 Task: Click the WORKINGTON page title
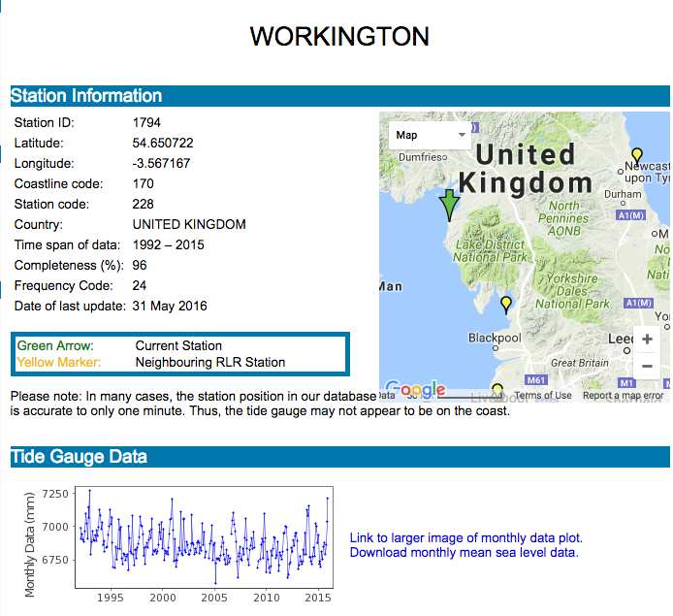(339, 36)
